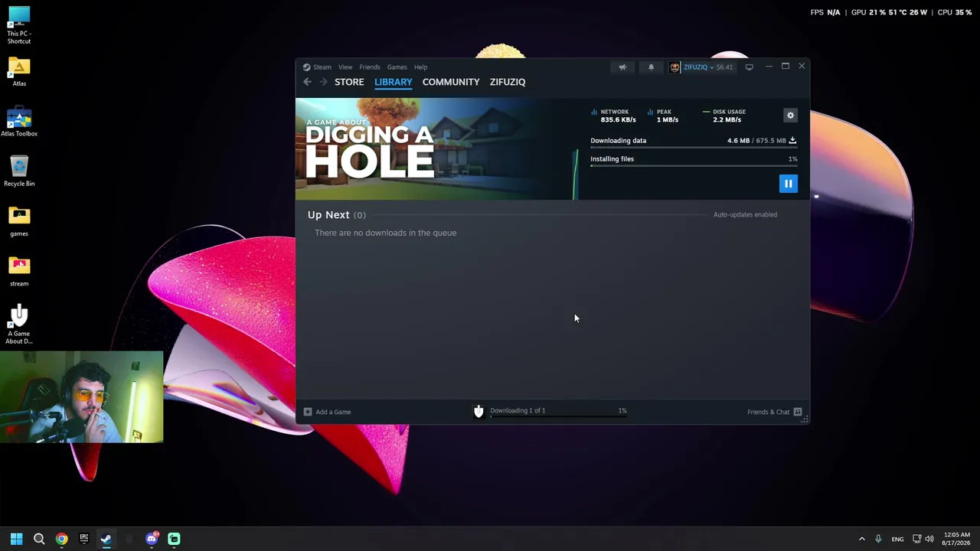Click the Auto-updates enabled label
This screenshot has height=551, width=980.
coord(745,214)
